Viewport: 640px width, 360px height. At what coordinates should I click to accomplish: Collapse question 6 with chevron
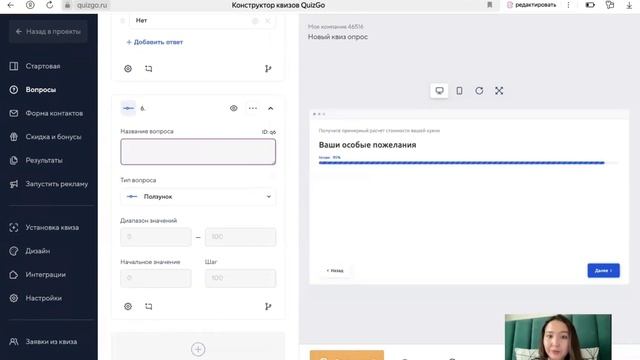(271, 108)
